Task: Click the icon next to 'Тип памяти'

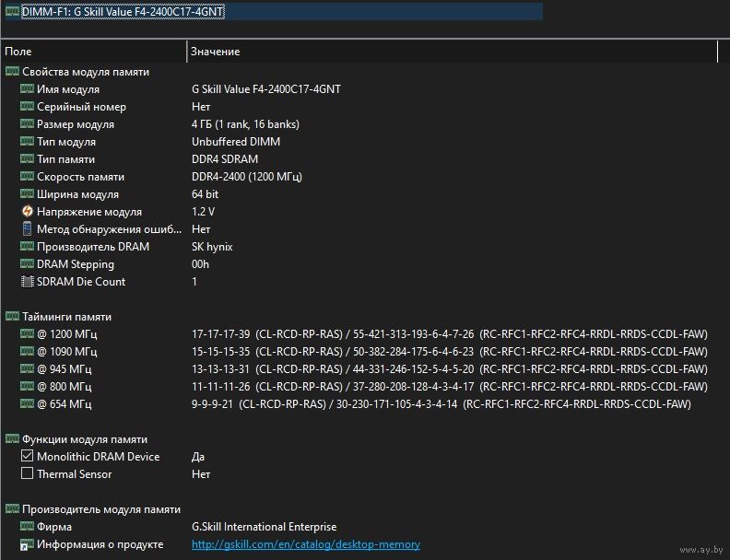Action: point(27,158)
